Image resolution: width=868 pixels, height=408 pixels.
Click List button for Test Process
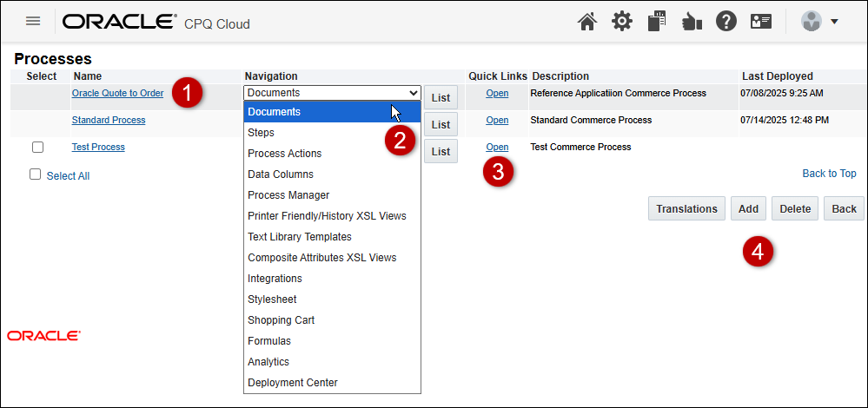pos(441,151)
